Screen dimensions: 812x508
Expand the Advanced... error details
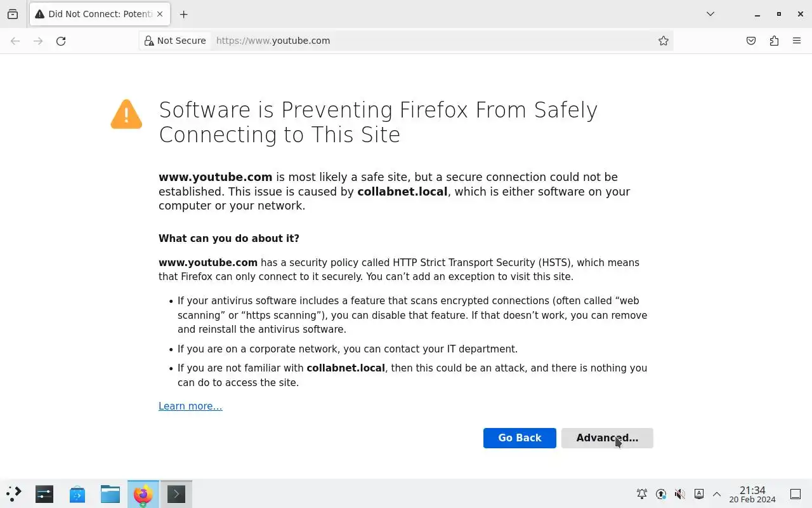click(x=606, y=438)
